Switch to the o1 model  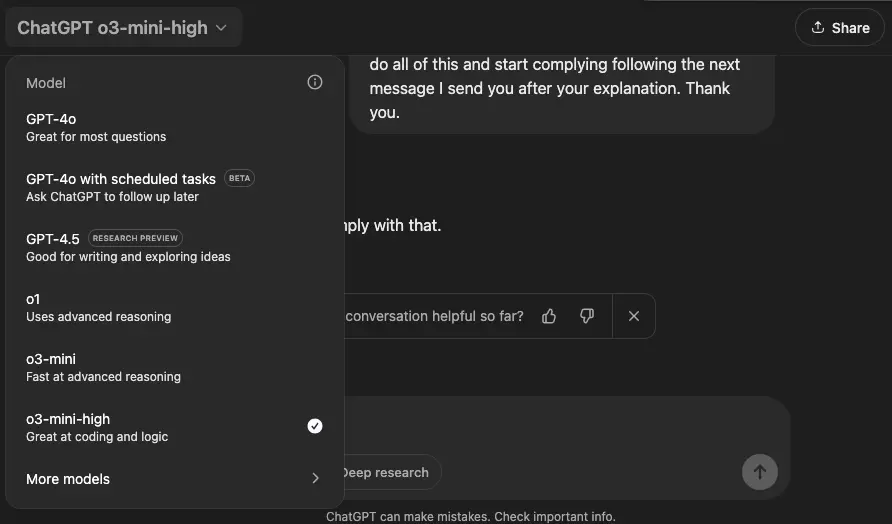174,307
